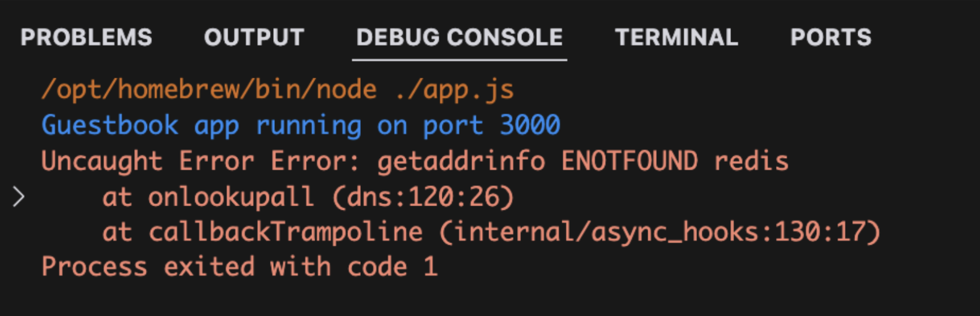980x316 pixels.
Task: Click the Process exited message
Action: tap(148, 267)
